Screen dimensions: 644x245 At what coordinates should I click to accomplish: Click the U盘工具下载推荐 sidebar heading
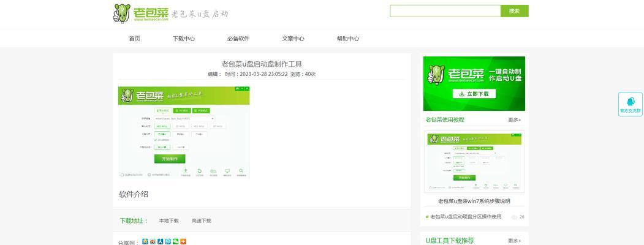click(450, 241)
